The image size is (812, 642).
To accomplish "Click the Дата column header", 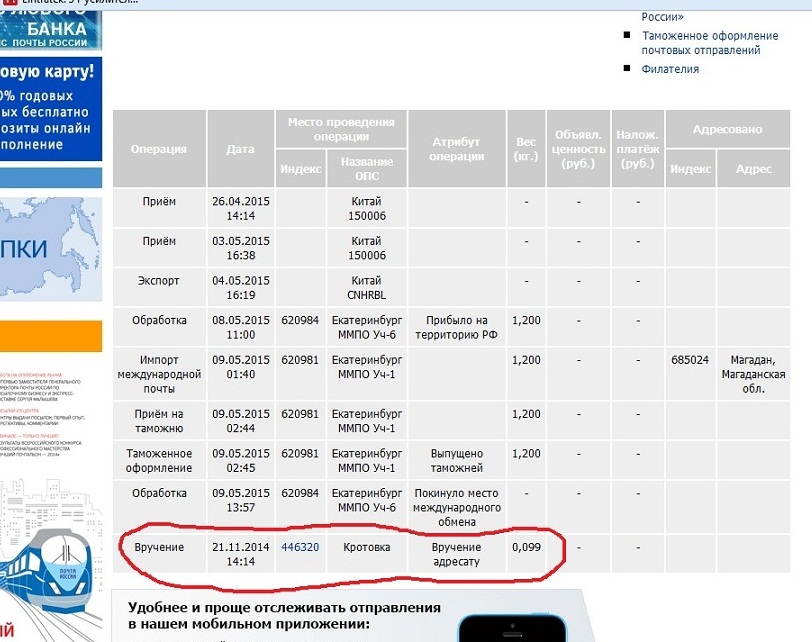I will (x=240, y=149).
